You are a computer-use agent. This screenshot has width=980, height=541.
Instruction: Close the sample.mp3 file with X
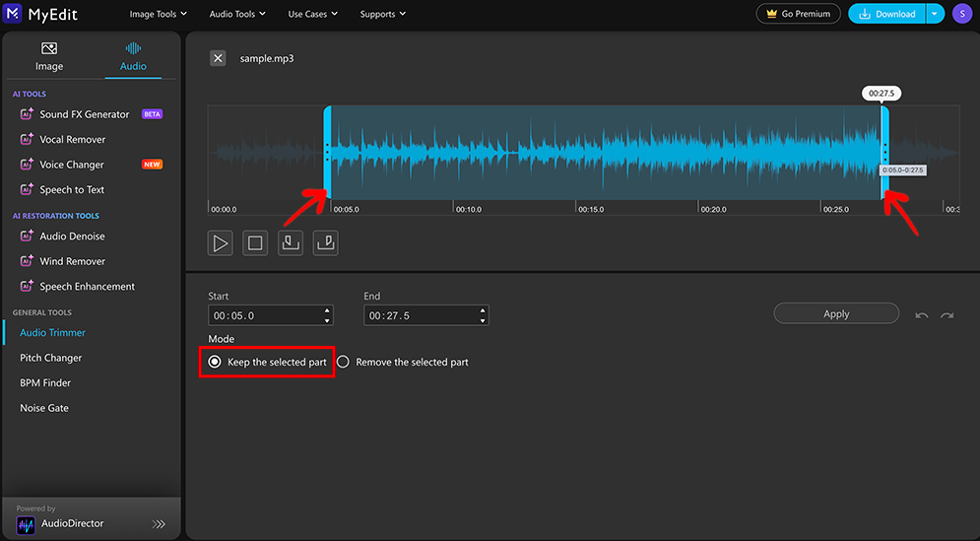[218, 58]
